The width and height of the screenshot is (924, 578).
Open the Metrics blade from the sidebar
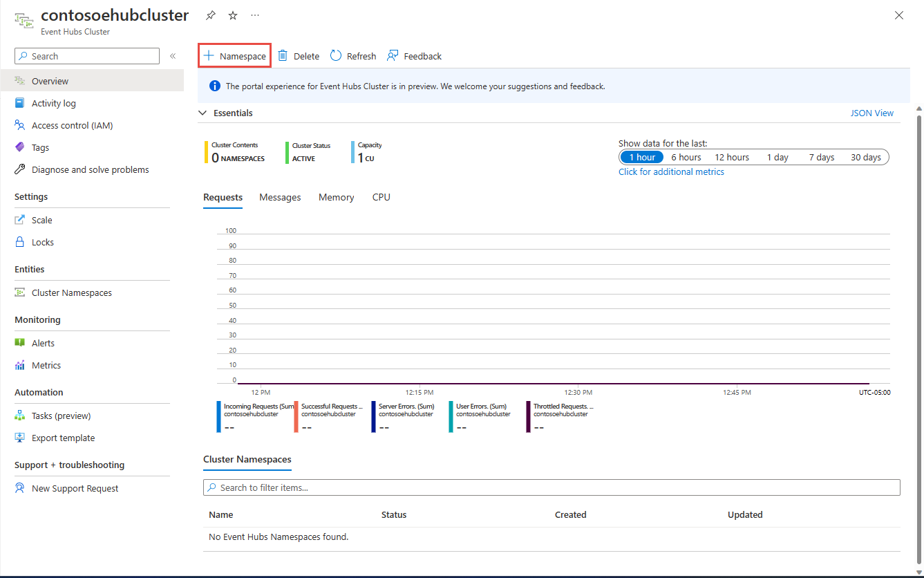coord(44,364)
